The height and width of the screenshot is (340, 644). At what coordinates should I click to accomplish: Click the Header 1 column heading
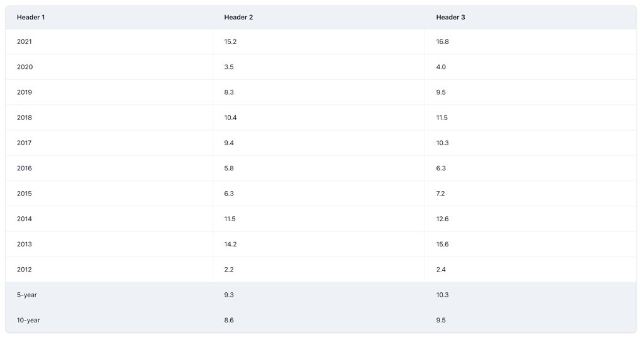31,17
